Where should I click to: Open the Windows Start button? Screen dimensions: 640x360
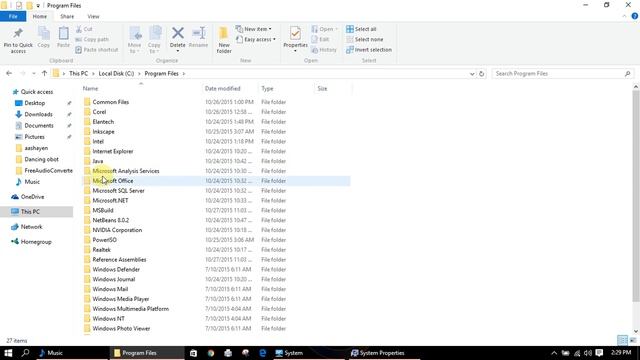pyautogui.click(x=8, y=353)
